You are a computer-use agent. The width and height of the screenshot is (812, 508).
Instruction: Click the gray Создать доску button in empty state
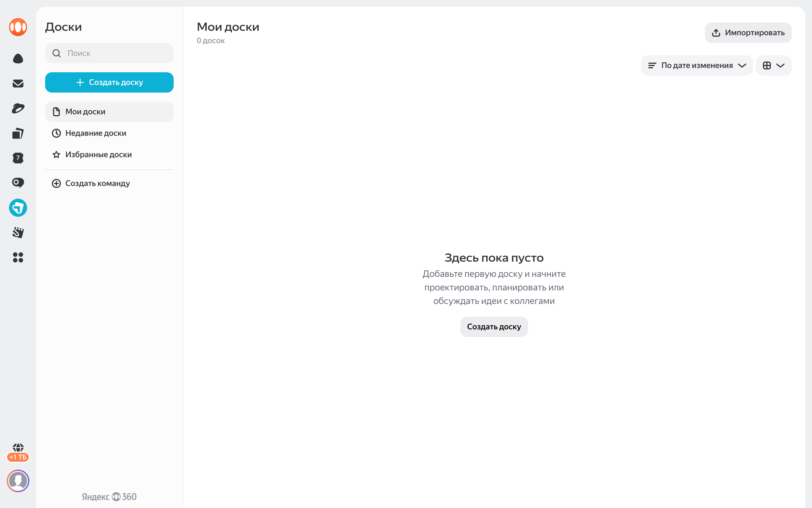click(494, 327)
